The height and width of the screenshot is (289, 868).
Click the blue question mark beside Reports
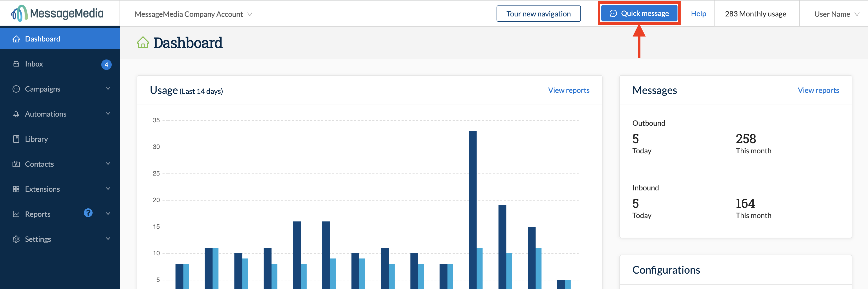point(88,213)
